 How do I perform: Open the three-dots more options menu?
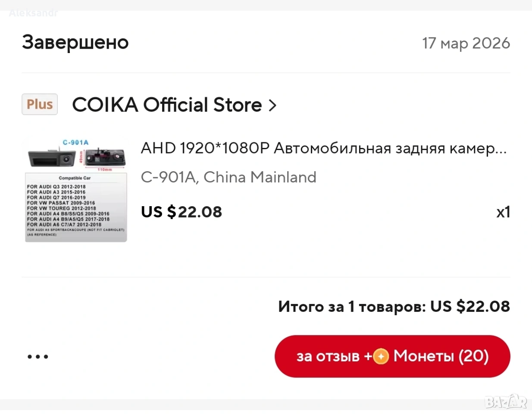tap(38, 357)
